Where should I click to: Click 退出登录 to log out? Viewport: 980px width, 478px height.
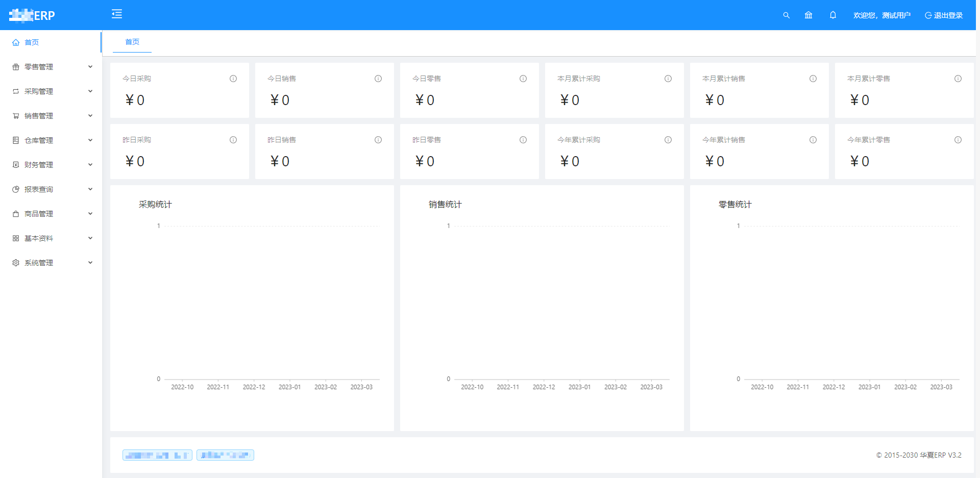(x=944, y=15)
